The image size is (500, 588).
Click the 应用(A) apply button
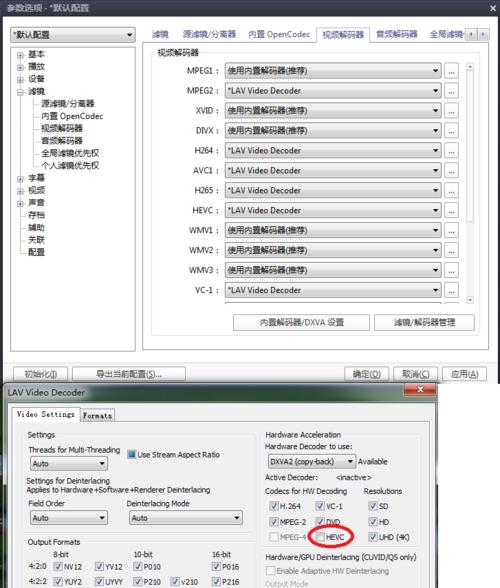point(464,374)
